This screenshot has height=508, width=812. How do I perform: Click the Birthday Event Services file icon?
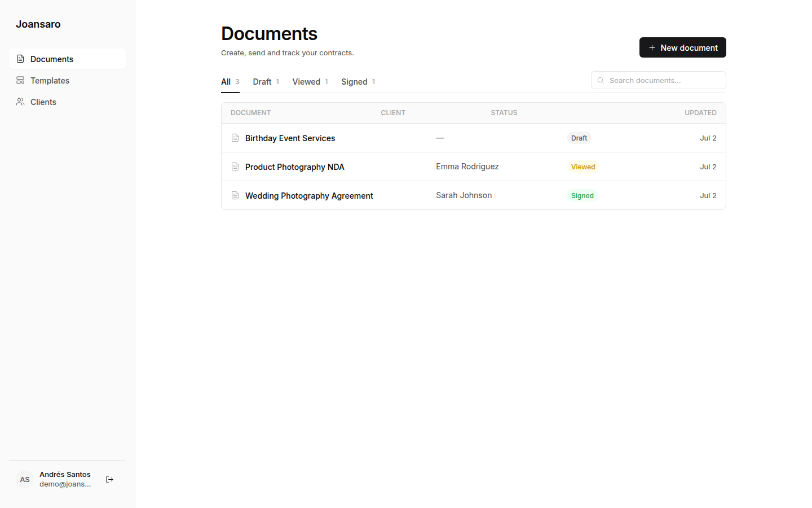tap(235, 138)
